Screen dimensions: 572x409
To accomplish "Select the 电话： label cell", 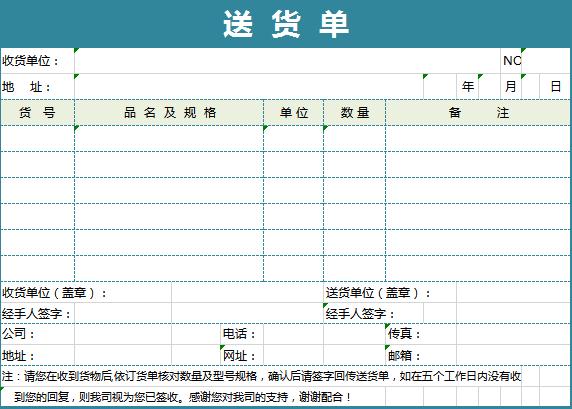I will point(242,334).
